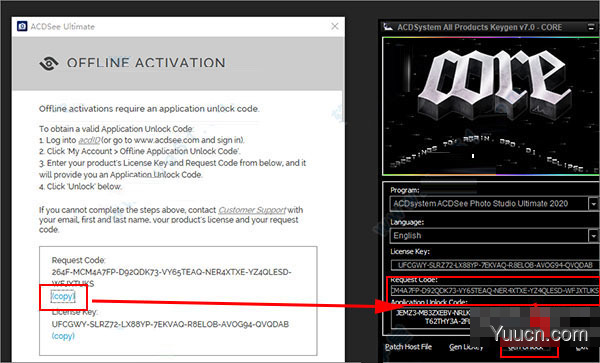Open the acdID link in step 1
Screen dimensions: 600x363
(89, 140)
